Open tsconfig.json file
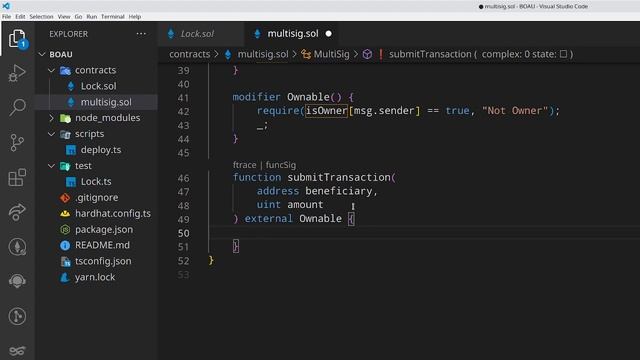640x360 pixels. [x=103, y=261]
